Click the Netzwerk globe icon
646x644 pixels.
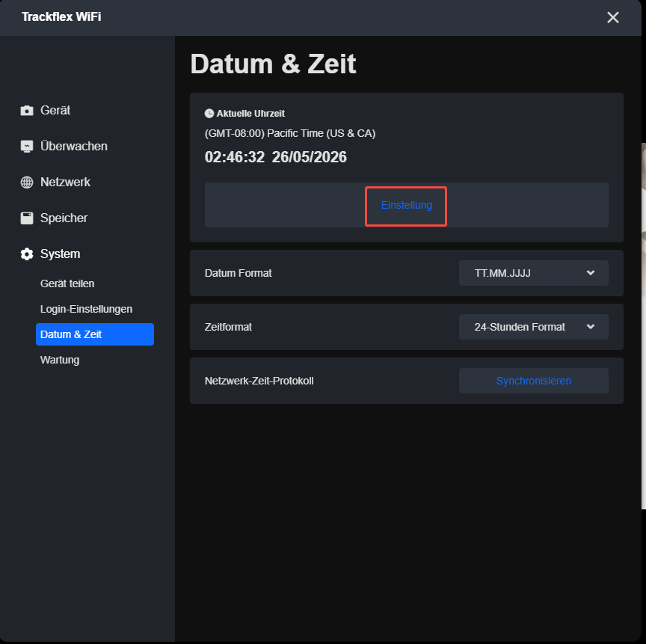tap(27, 182)
